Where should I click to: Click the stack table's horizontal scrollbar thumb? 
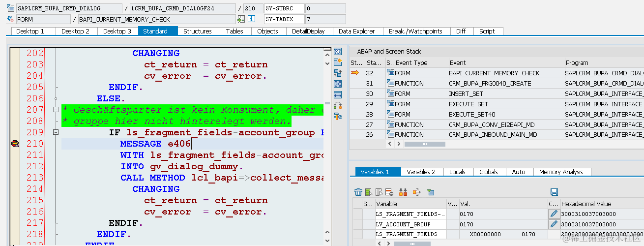425,144
